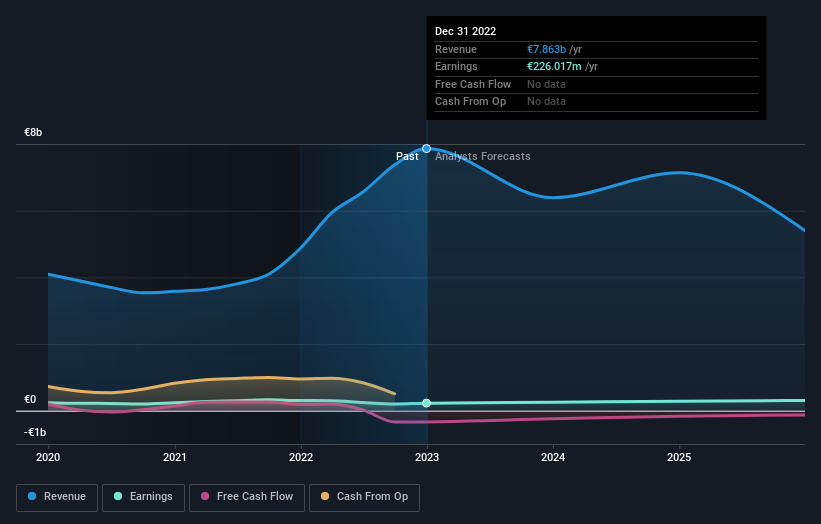Viewport: 821px width, 524px height.
Task: Click the 'Past' label on chart
Action: point(407,156)
